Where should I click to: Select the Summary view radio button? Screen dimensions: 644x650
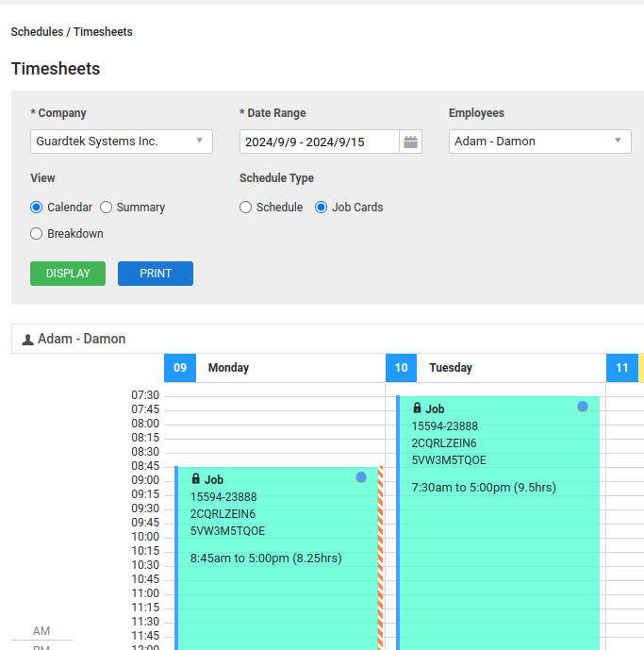[x=107, y=208]
